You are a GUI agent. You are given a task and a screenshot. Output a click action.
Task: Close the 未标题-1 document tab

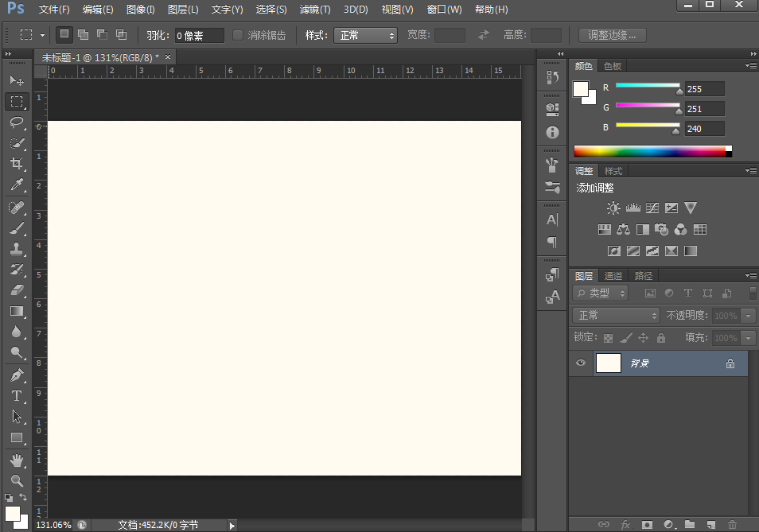click(x=168, y=57)
